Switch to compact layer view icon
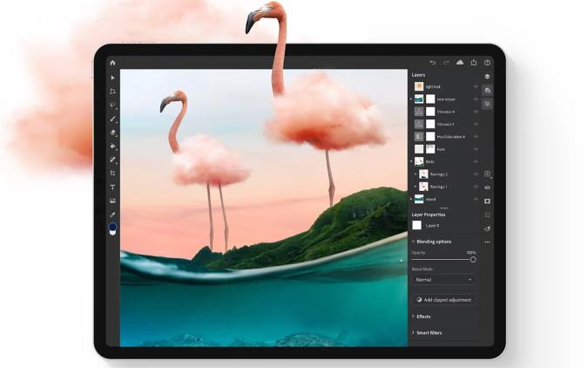 (487, 77)
